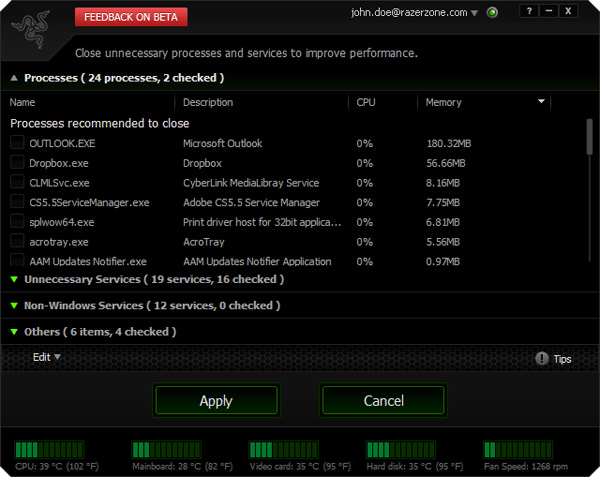Click the Fan Speed gauge
The width and height of the screenshot is (600, 477).
[509, 450]
